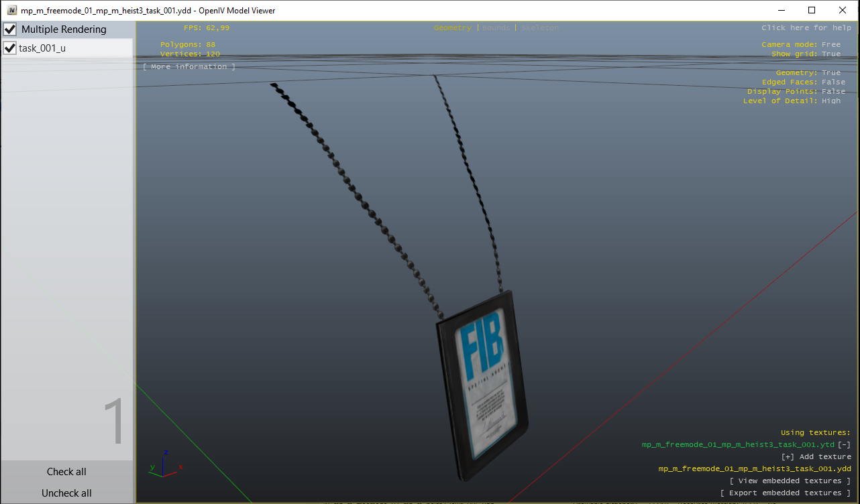Image resolution: width=860 pixels, height=504 pixels.
Task: Click View embedded textures option
Action: click(x=790, y=480)
